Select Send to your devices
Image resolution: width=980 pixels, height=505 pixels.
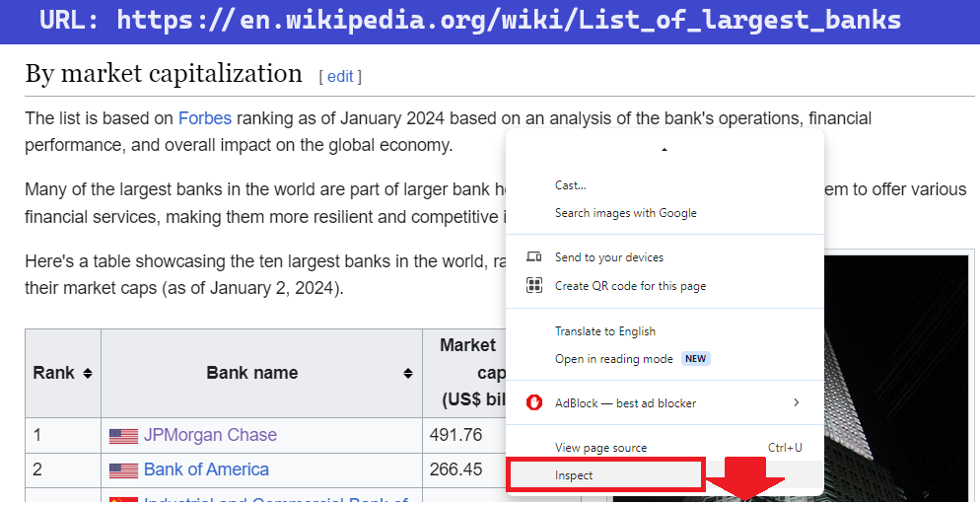pos(665,257)
